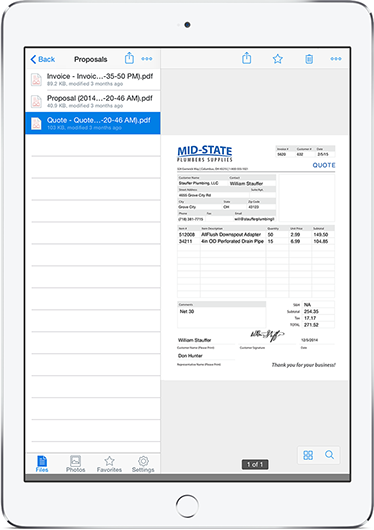This screenshot has height=530, width=374.
Task: Select the Quote - Quote PDF file
Action: (93, 123)
